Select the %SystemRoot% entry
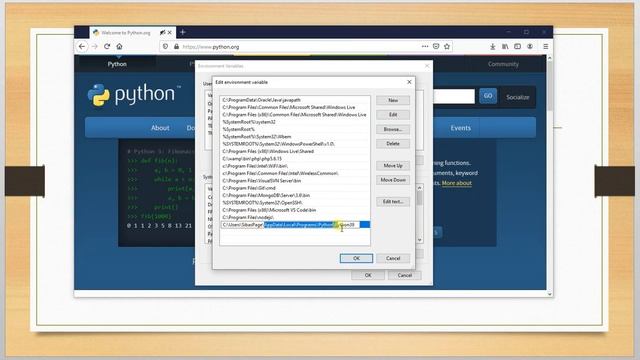Screen dimensions: 640x360 point(295,129)
